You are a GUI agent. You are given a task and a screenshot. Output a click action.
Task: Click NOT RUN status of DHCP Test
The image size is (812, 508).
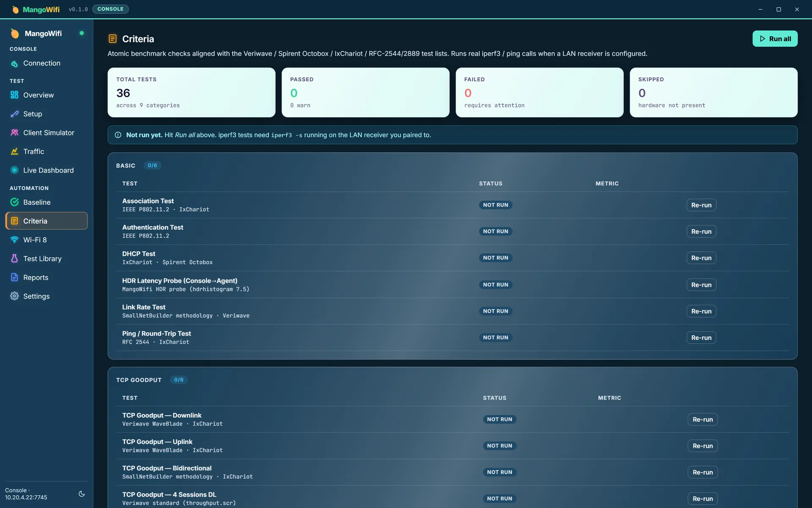click(x=496, y=258)
